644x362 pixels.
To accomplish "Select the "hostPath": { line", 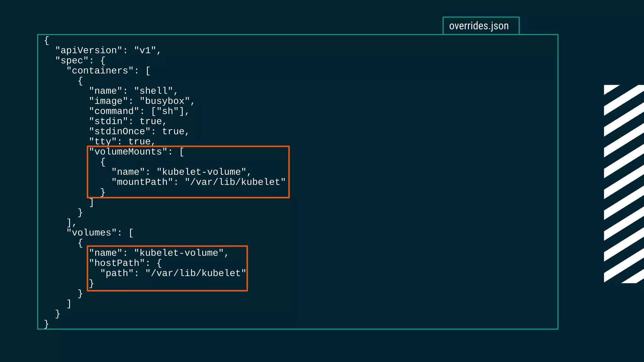I will (125, 263).
